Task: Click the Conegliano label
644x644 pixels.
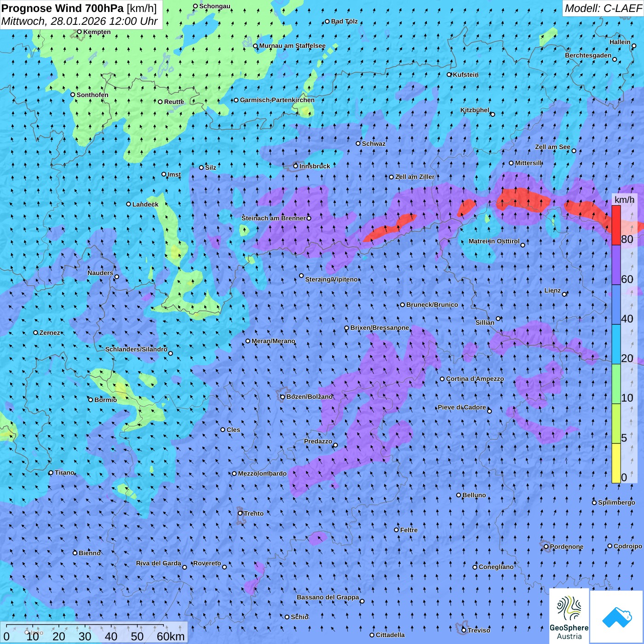Action: 496,567
